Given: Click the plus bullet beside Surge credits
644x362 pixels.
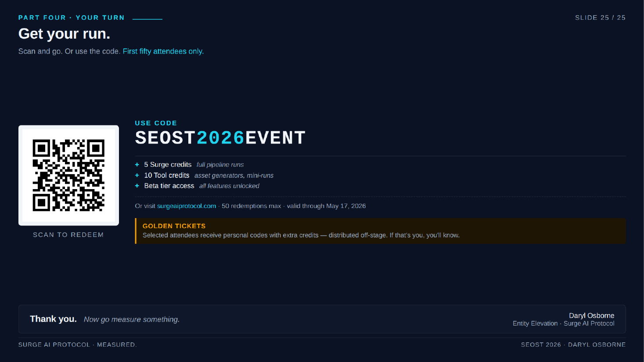Looking at the screenshot, I should pos(137,165).
